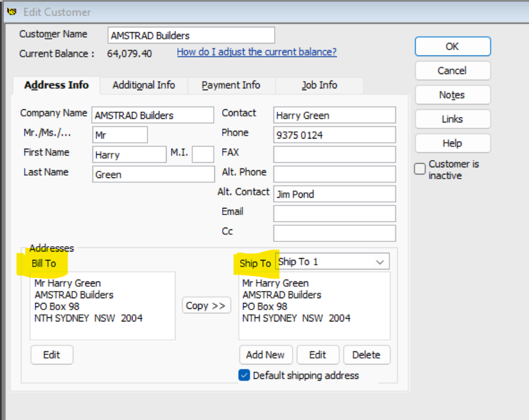Viewport: 529px width, 420px height.
Task: Open the Ship To 1 dropdown
Action: (333, 261)
